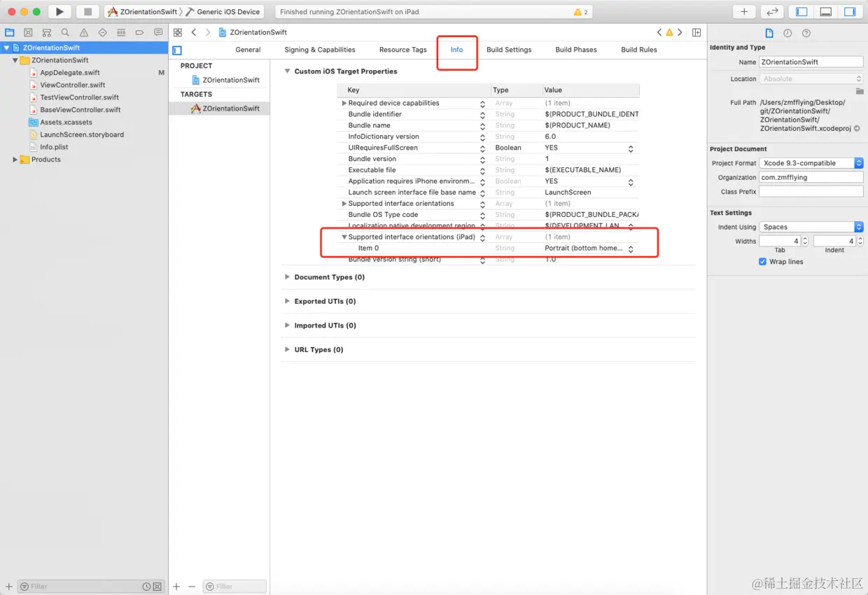The height and width of the screenshot is (595, 868).
Task: Open the Breakpoint navigator icon
Action: click(x=139, y=32)
